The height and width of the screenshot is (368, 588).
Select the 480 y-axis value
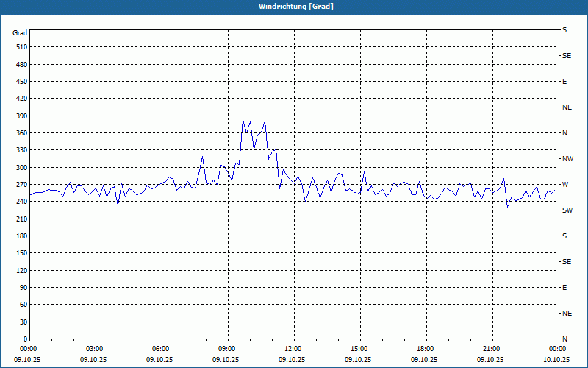21,64
